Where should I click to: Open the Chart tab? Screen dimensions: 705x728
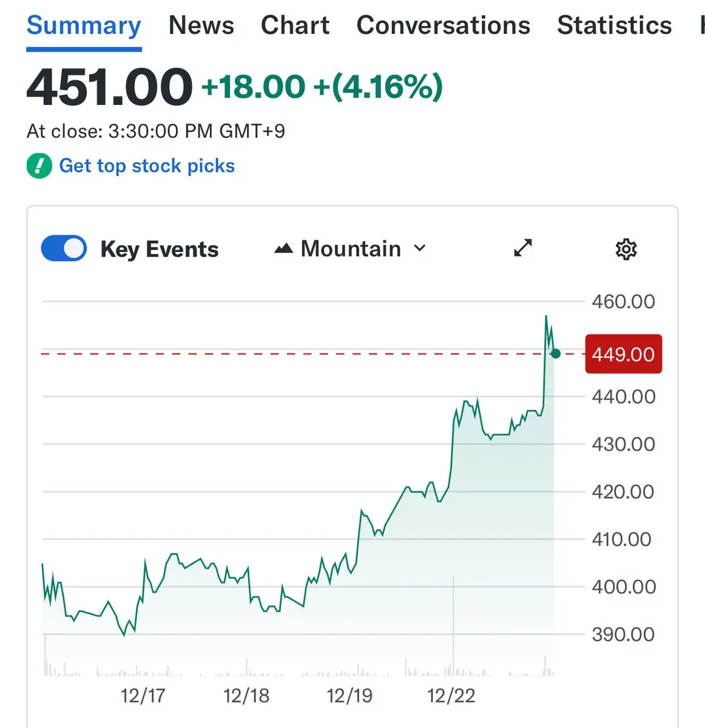[295, 25]
